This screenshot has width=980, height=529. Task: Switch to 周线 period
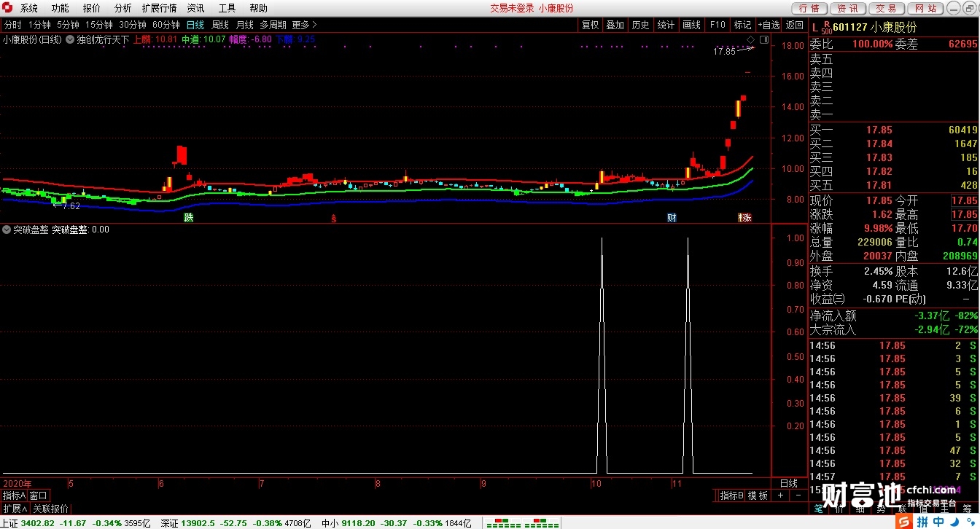click(x=220, y=25)
